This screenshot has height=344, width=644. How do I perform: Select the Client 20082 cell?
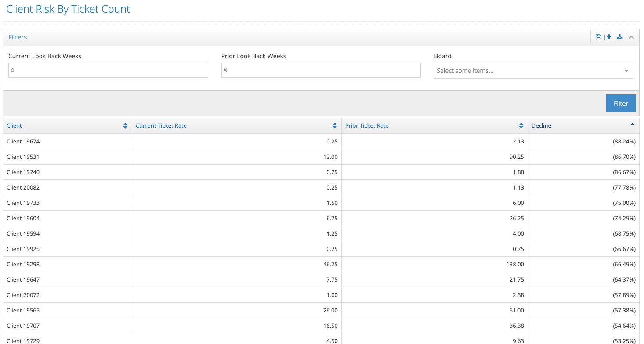[x=67, y=187]
